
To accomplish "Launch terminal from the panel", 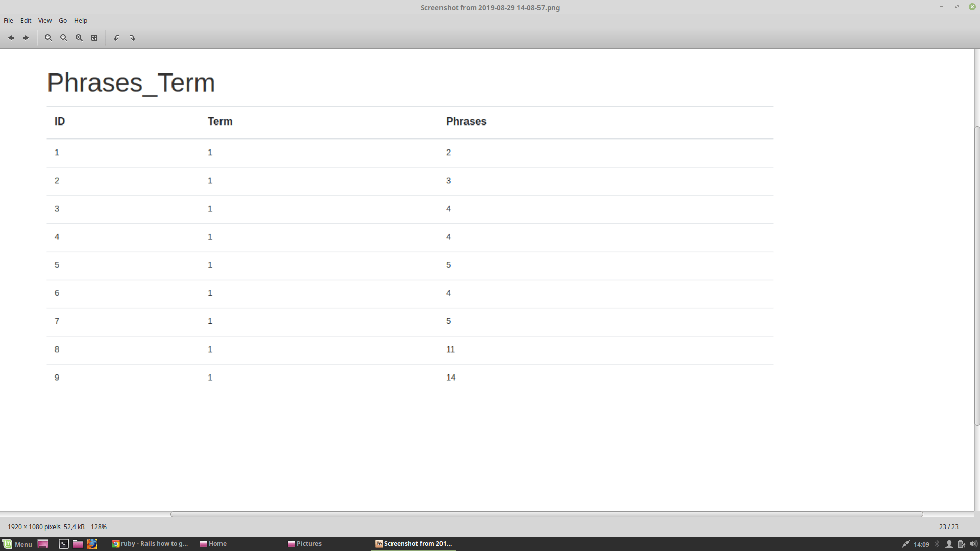I will [63, 544].
